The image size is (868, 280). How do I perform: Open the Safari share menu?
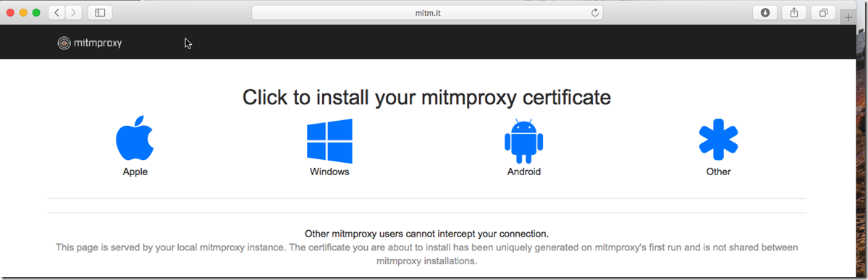click(x=794, y=12)
